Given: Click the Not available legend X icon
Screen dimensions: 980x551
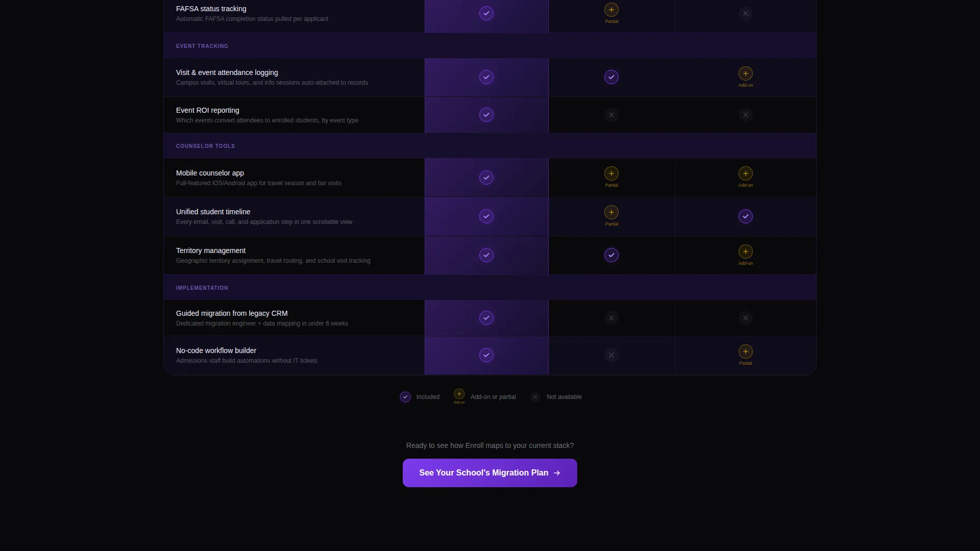Looking at the screenshot, I should [x=535, y=397].
